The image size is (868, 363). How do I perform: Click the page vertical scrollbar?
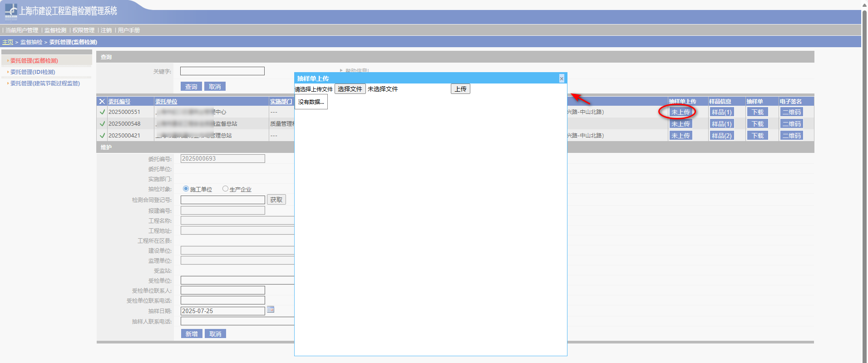[864, 181]
